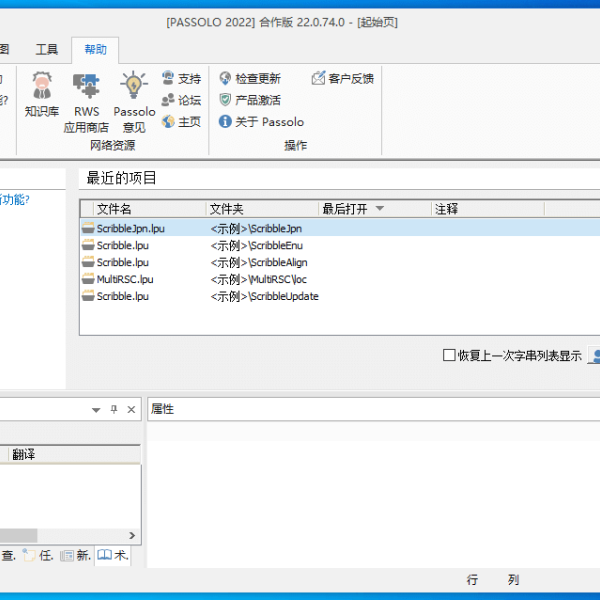Select the 术 terminology bottom tab
600x600 pixels.
pyautogui.click(x=112, y=555)
